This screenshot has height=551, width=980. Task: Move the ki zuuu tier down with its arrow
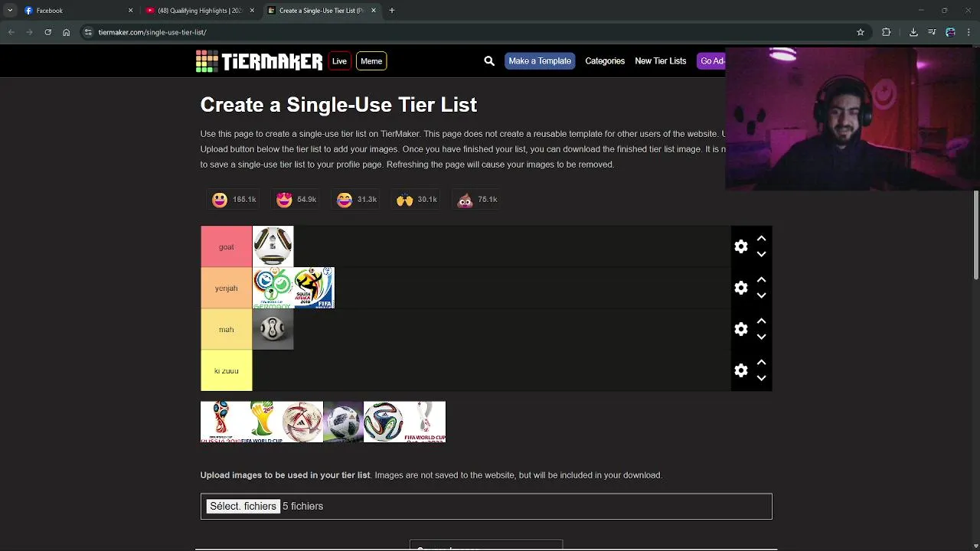pyautogui.click(x=761, y=378)
